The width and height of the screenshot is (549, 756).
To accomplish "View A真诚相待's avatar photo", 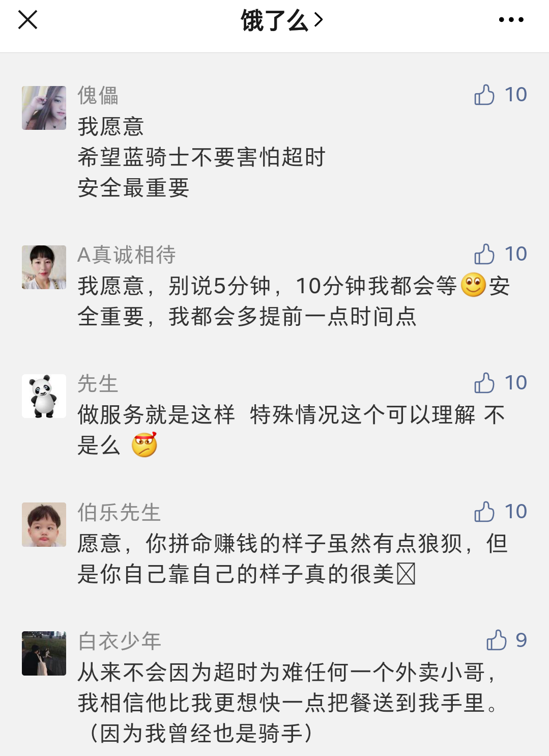I will pyautogui.click(x=44, y=267).
